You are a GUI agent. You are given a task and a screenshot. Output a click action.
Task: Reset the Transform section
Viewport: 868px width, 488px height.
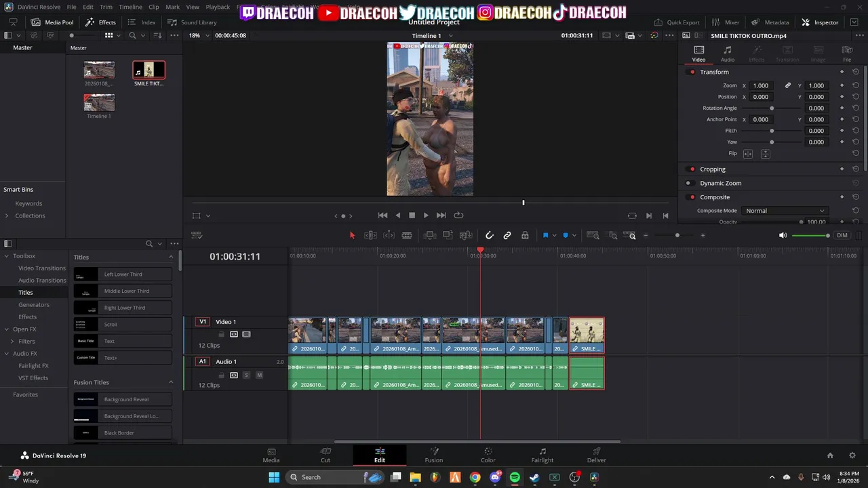point(856,72)
